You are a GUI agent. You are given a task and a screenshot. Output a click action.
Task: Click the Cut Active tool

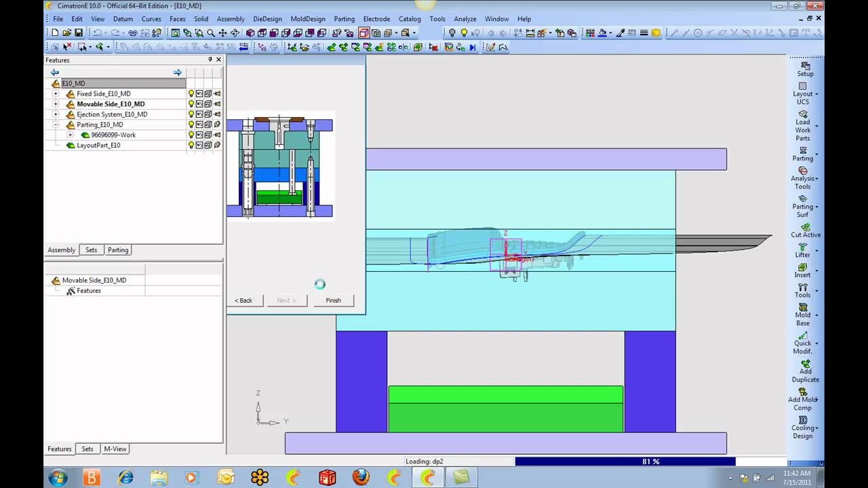(806, 230)
